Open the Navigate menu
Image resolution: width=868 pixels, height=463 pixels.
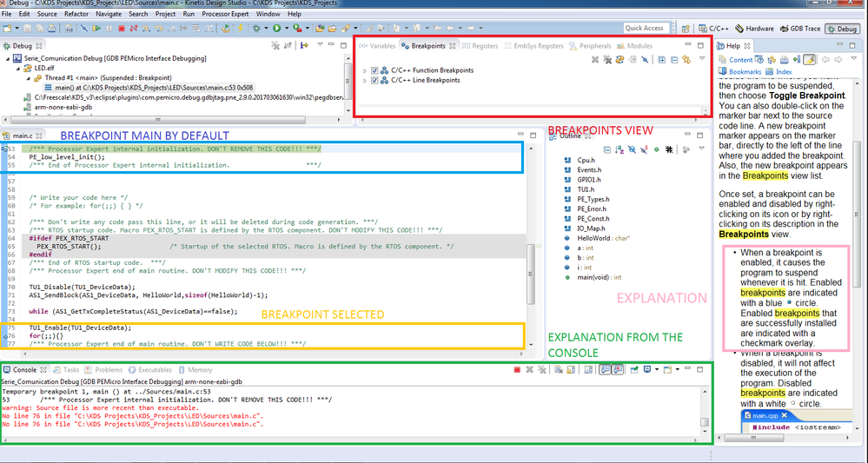click(x=109, y=14)
